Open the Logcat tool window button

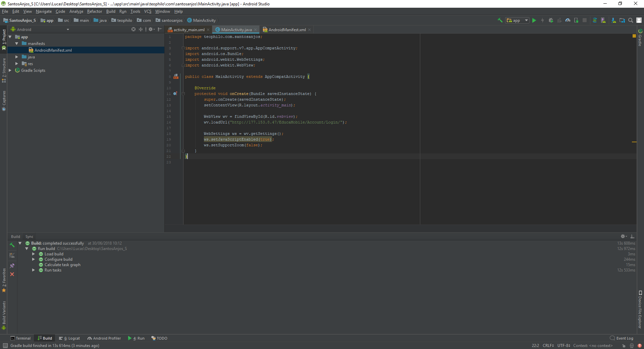(69, 338)
